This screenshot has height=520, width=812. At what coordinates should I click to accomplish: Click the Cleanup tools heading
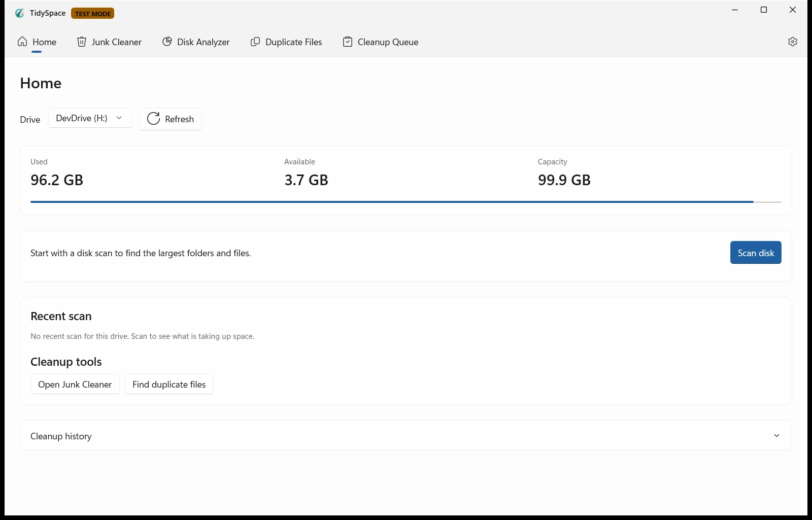pos(66,362)
